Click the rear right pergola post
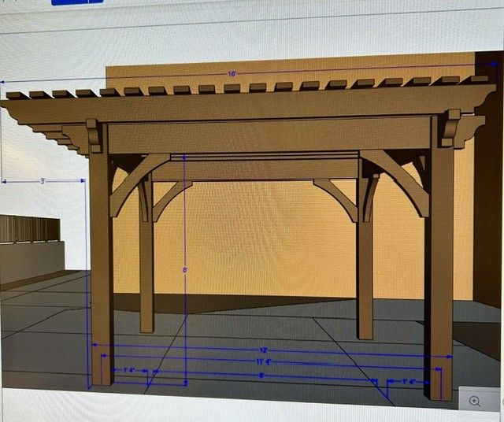 tap(365, 257)
